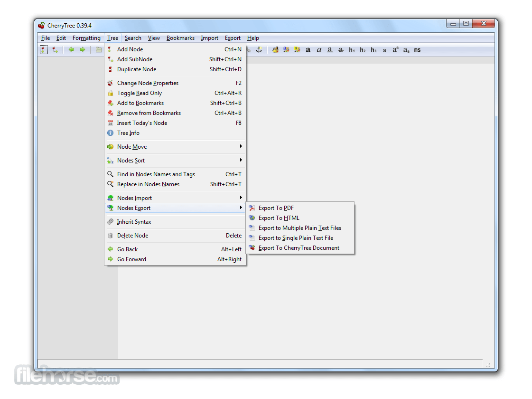Toggle underline text toolbar icon
Screen dimensions: 532x399
pos(330,50)
